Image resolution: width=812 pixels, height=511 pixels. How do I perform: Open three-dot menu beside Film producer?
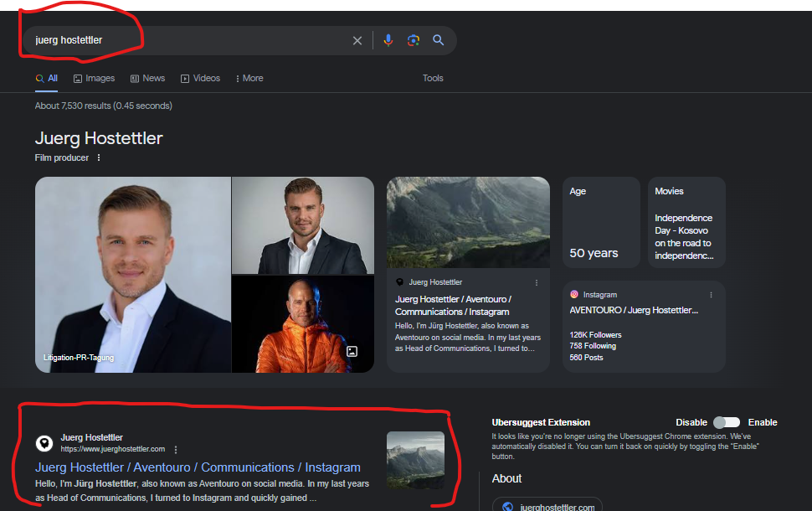tap(99, 157)
